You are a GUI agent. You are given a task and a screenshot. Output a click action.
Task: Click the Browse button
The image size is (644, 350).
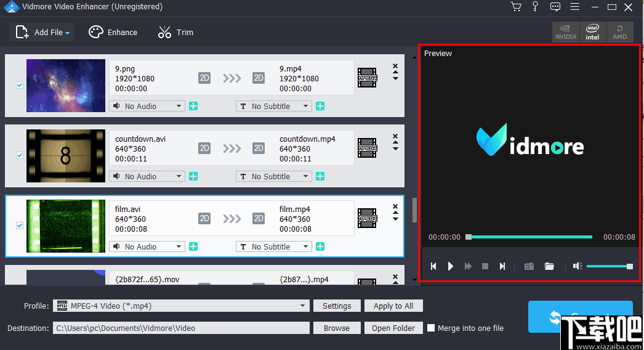tap(337, 328)
